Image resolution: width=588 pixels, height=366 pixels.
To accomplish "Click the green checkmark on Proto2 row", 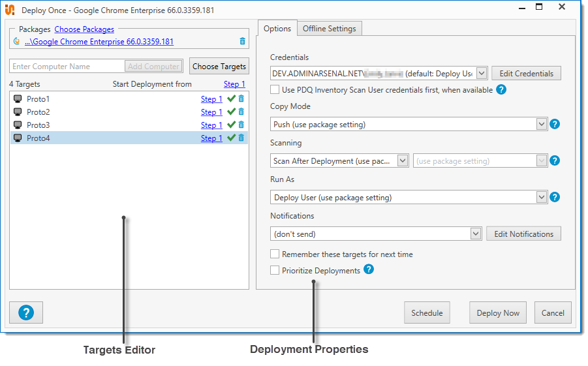I will click(231, 112).
